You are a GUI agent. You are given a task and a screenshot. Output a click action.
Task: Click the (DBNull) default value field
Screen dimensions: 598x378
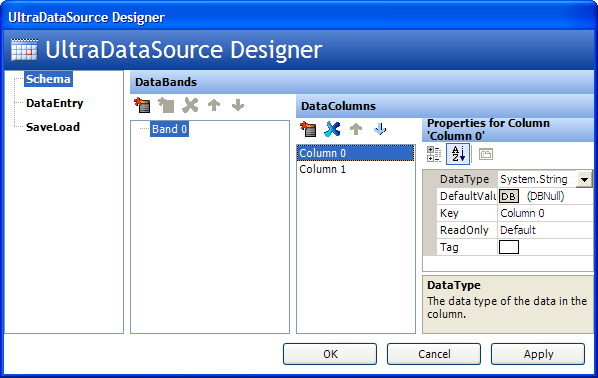click(545, 196)
